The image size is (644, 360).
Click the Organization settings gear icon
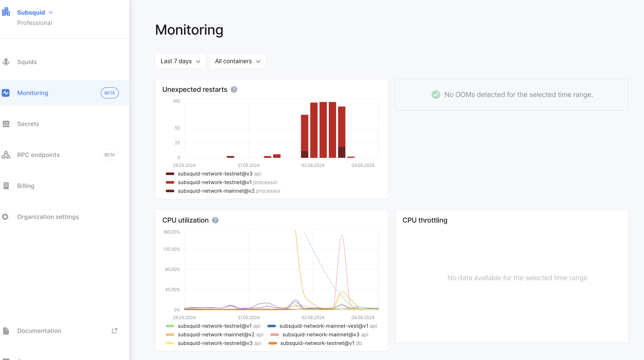6,216
